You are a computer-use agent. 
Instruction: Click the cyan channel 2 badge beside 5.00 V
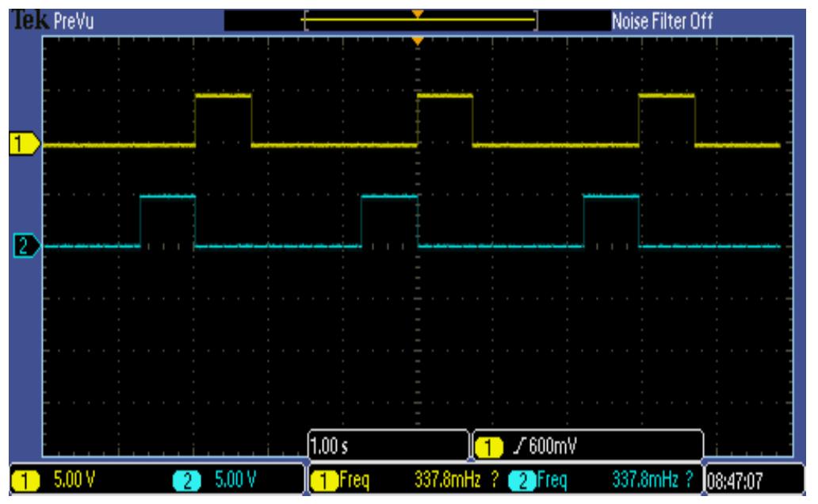coord(187,480)
